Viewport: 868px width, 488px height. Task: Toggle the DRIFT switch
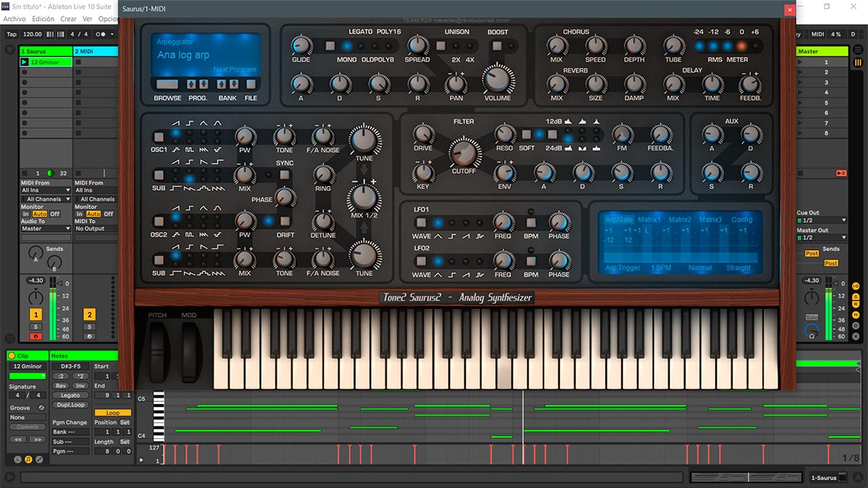coord(285,221)
